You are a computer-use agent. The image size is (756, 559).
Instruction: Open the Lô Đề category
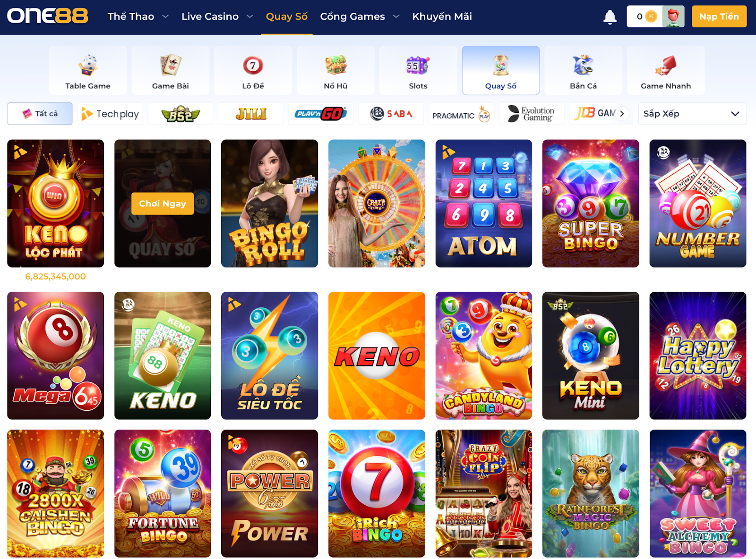tap(253, 70)
